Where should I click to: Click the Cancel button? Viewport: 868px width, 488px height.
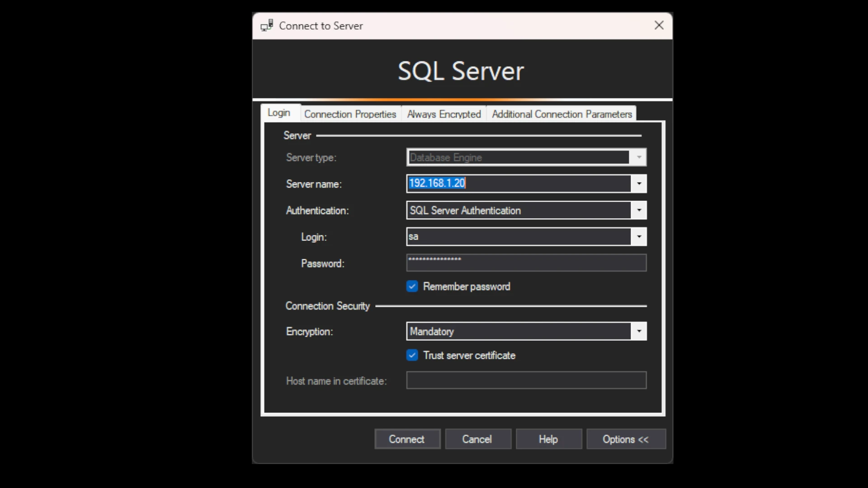[x=477, y=439]
